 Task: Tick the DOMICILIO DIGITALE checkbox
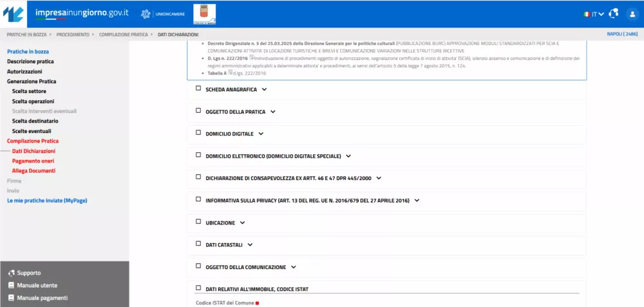[x=198, y=132]
